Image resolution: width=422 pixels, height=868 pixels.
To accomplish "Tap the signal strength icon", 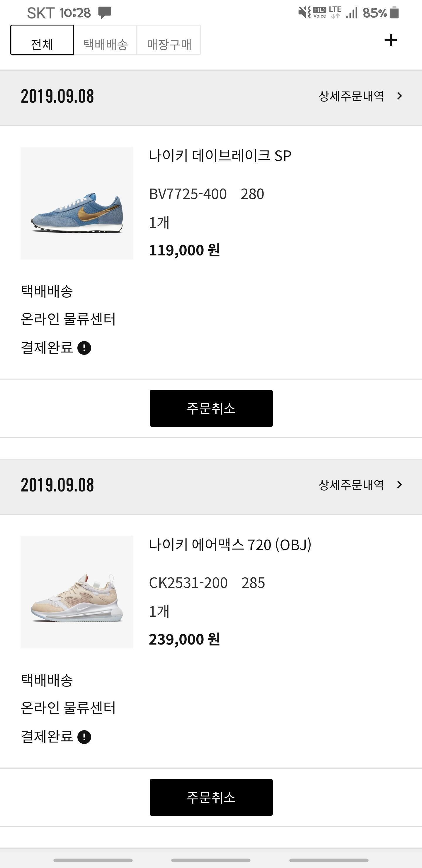I will (352, 13).
